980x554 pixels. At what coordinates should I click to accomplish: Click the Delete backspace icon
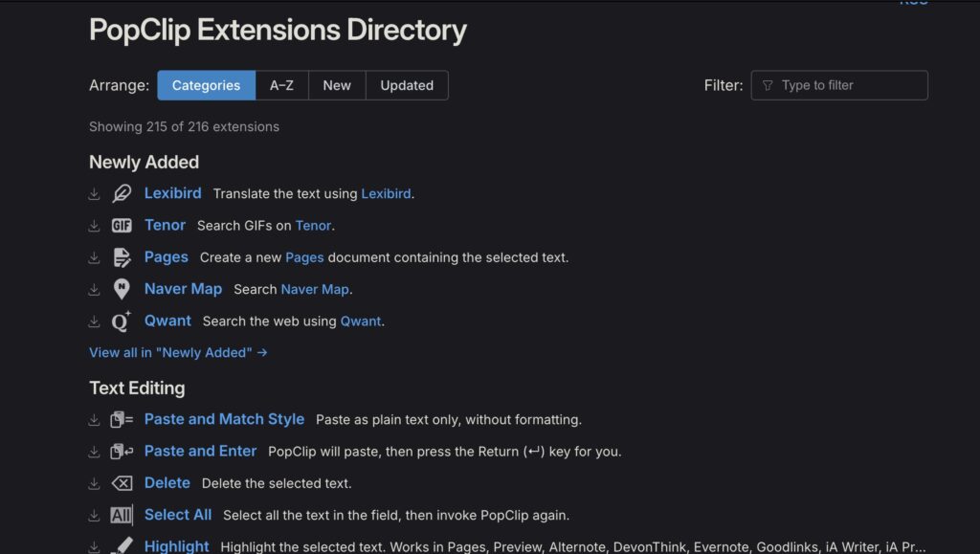(x=122, y=483)
